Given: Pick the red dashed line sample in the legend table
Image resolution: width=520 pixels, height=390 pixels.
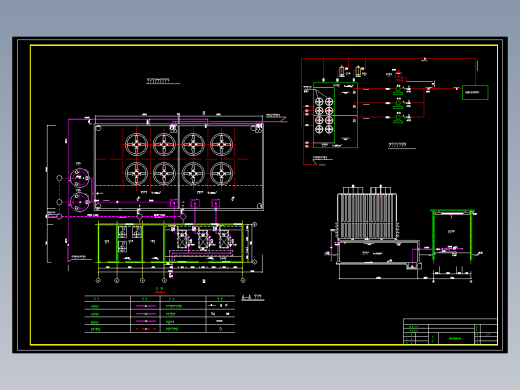Looking at the screenshot, I should click(146, 329).
